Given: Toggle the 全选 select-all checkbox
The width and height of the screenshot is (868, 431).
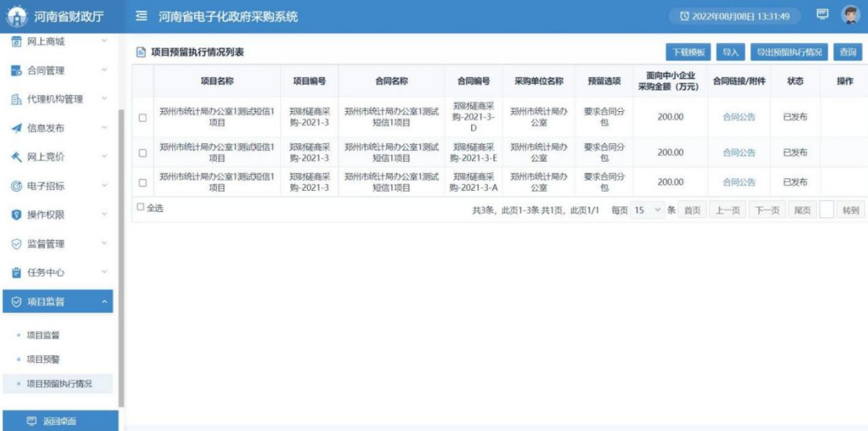Looking at the screenshot, I should (x=141, y=208).
